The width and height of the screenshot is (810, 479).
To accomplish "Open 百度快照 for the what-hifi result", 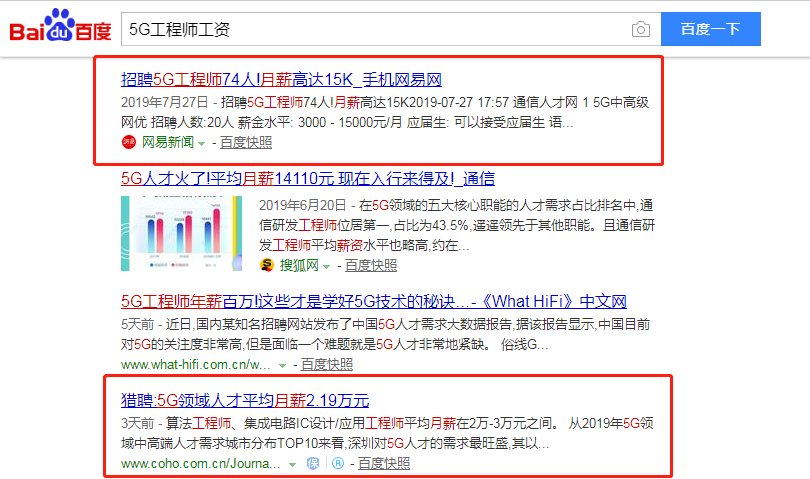I will tap(327, 365).
